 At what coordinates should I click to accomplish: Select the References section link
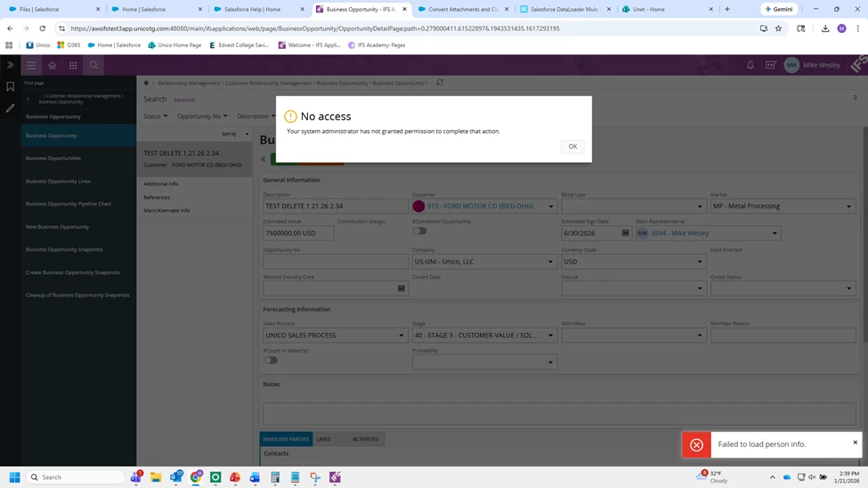tap(157, 197)
